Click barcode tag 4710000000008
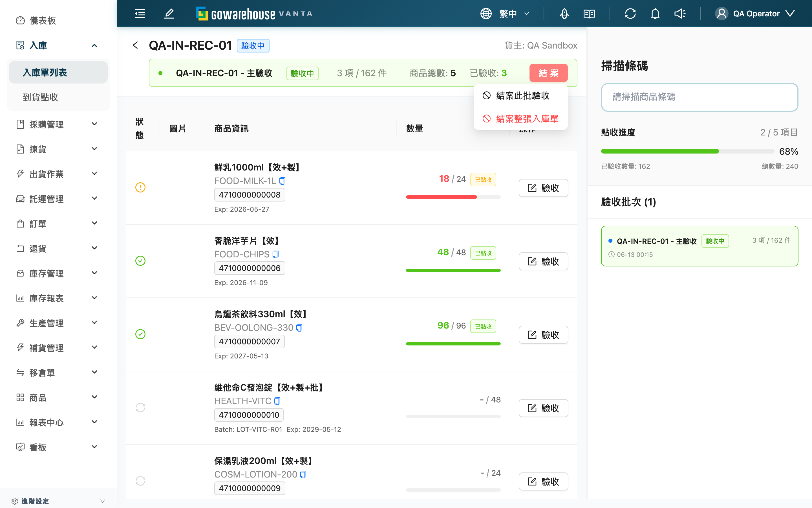Viewport: 812px width, 508px height. click(250, 195)
